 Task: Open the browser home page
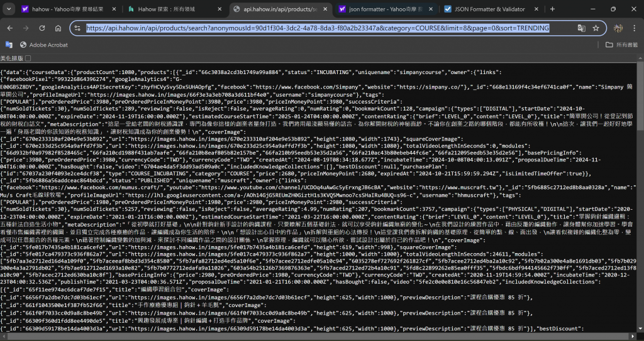coord(58,28)
